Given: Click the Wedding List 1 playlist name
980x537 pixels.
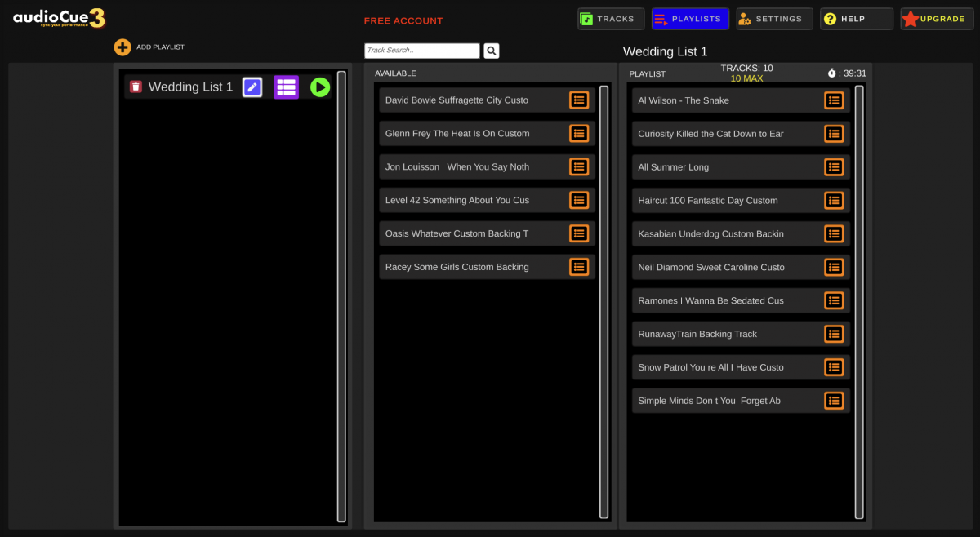Looking at the screenshot, I should click(x=190, y=87).
